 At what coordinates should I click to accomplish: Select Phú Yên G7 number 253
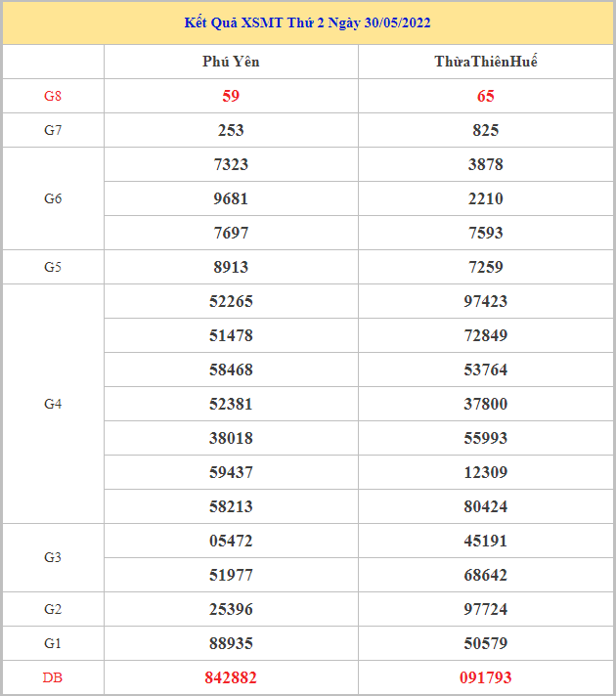click(x=231, y=130)
